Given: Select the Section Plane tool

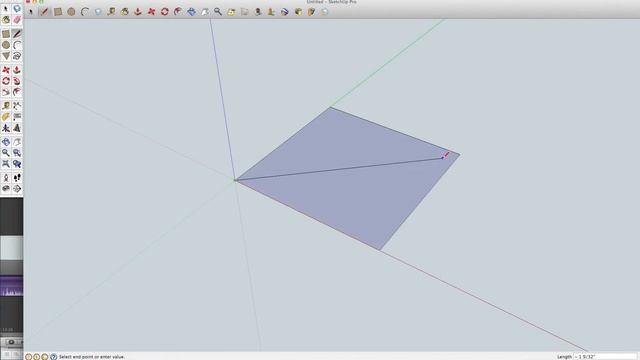Looking at the screenshot, I should click(17, 189).
